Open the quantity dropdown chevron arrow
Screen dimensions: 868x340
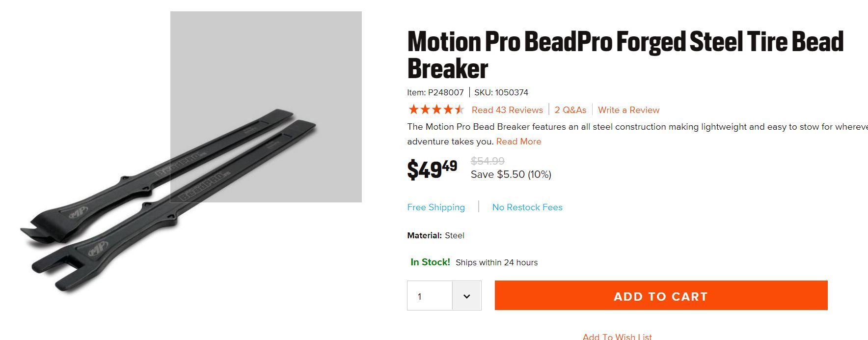(x=466, y=296)
